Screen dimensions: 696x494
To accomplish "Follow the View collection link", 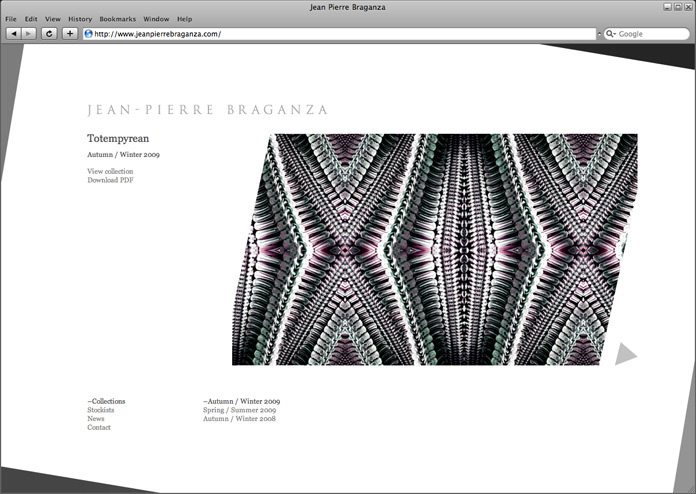I will 110,171.
